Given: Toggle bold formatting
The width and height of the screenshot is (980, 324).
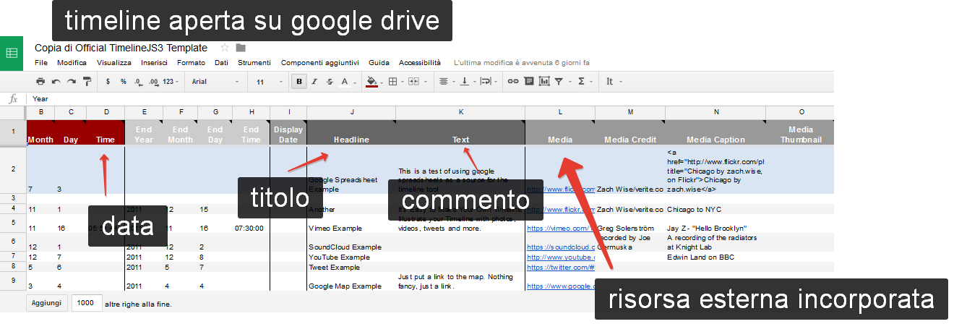Looking at the screenshot, I should (299, 82).
